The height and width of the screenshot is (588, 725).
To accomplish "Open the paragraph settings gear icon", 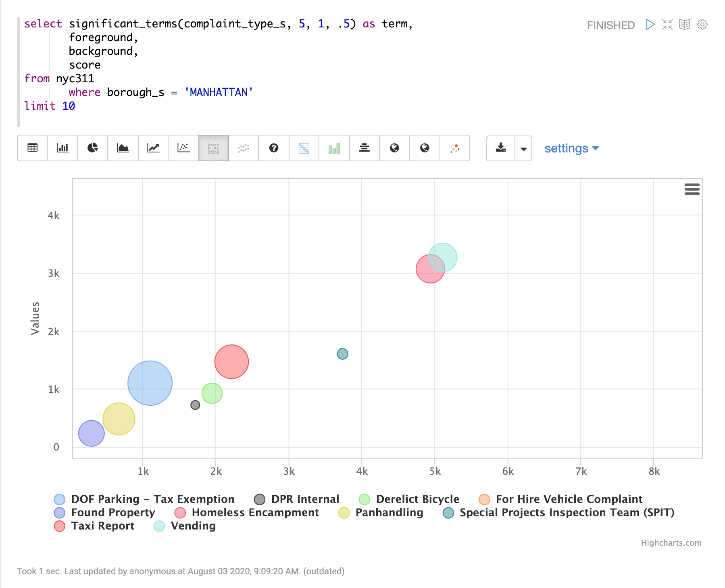I will [x=702, y=25].
